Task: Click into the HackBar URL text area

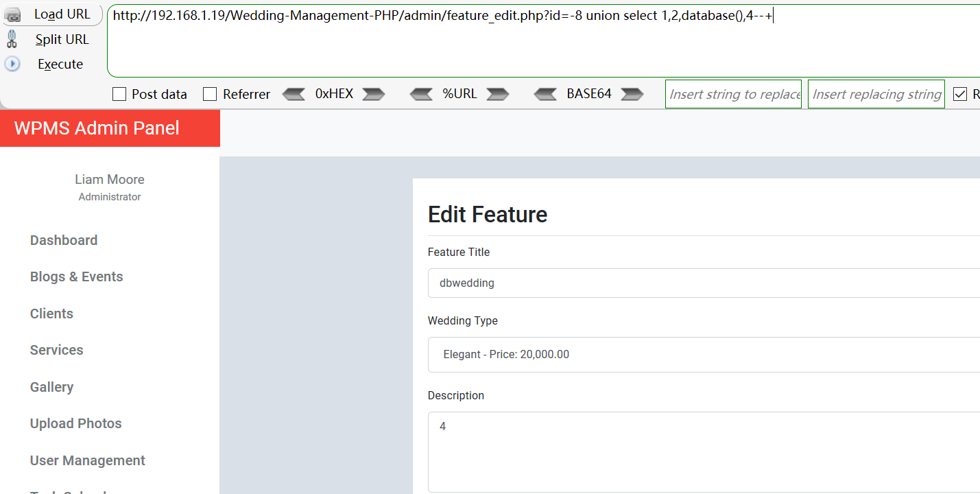Action: 543,40
